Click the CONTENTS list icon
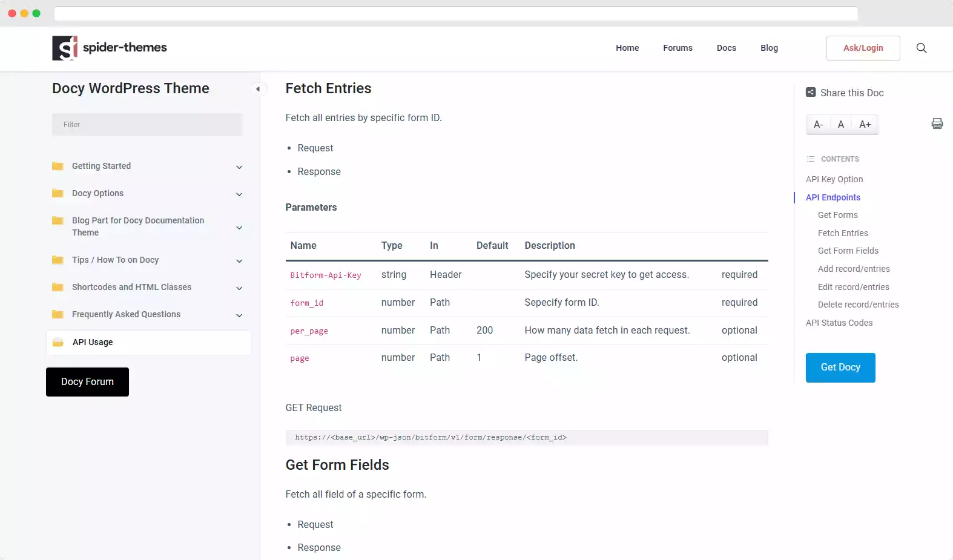Image resolution: width=953 pixels, height=560 pixels. (x=811, y=159)
